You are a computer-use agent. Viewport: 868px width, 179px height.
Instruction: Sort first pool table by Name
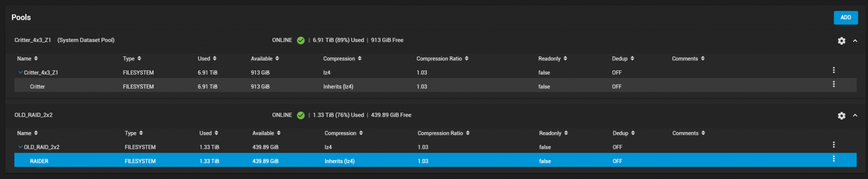(28, 59)
